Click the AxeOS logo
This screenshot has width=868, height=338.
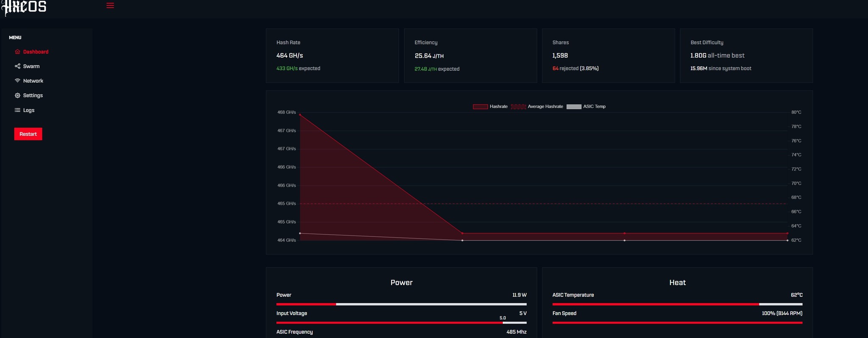[x=24, y=7]
